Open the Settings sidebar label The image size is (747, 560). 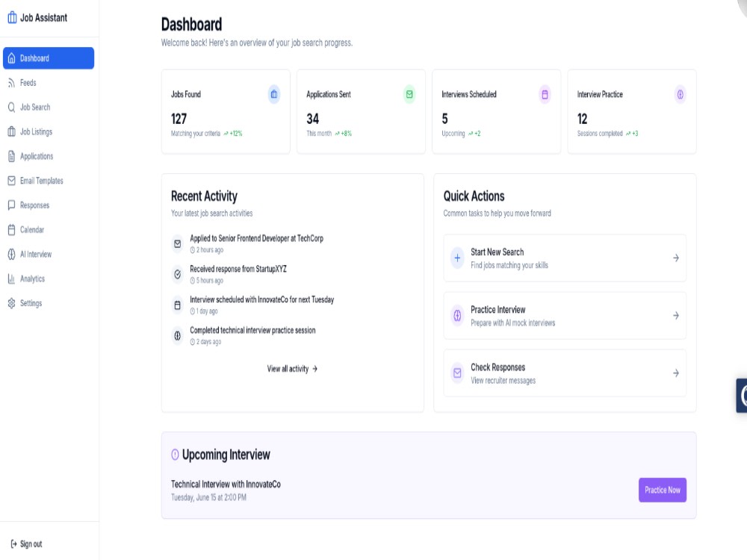(x=31, y=303)
